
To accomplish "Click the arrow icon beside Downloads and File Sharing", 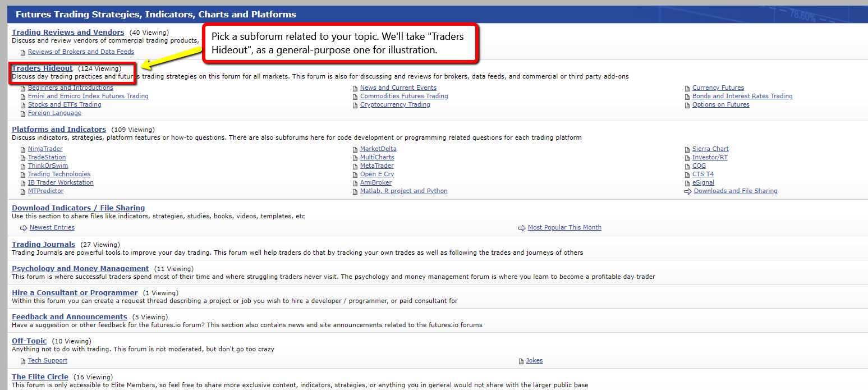I will 688,191.
